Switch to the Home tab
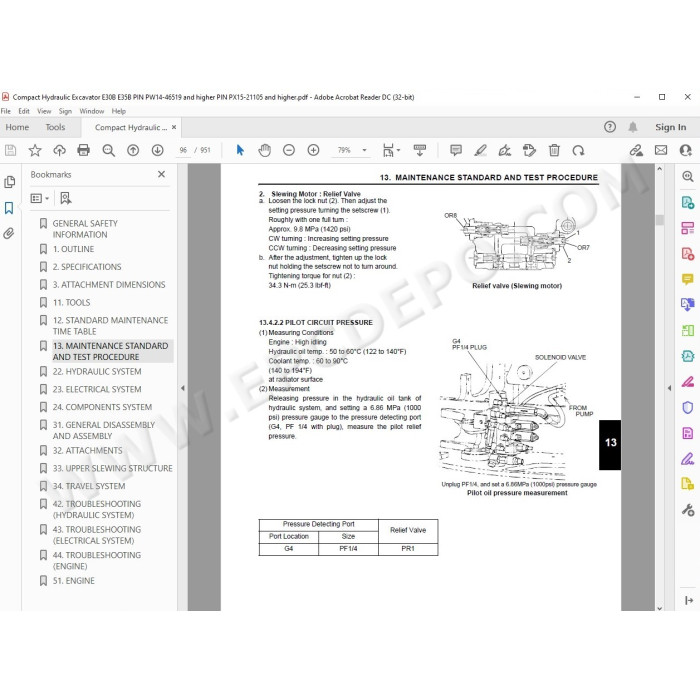The height and width of the screenshot is (700, 700). pos(17,127)
